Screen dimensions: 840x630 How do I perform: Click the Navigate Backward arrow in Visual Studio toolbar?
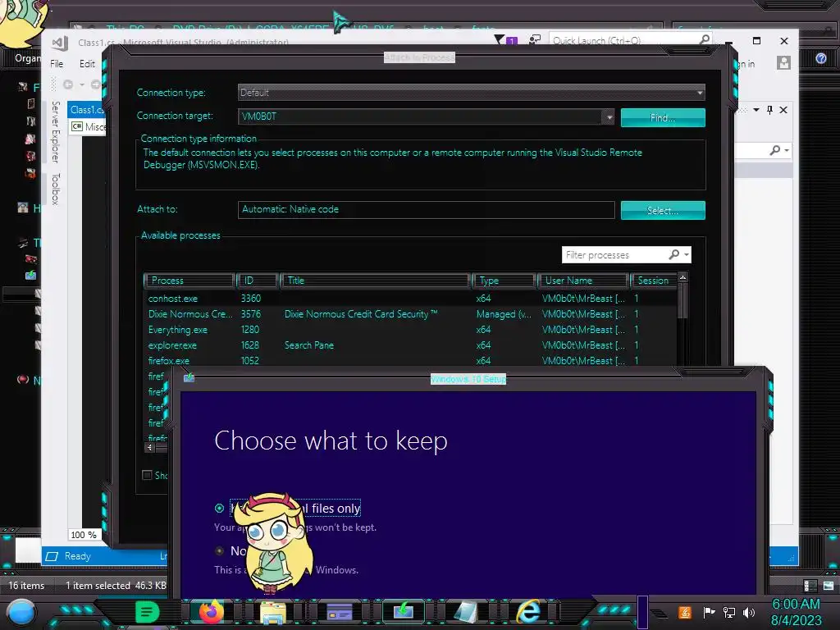click(x=68, y=84)
